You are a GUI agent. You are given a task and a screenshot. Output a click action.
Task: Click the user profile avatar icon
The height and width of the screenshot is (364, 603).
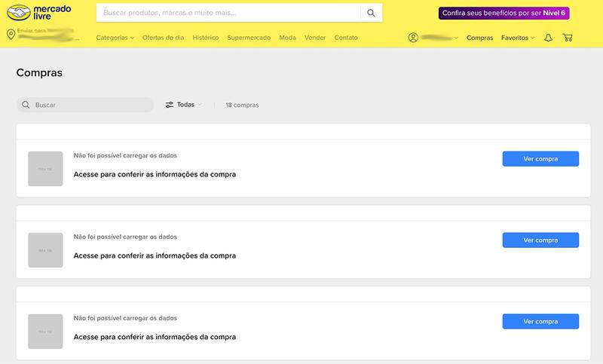coord(413,38)
